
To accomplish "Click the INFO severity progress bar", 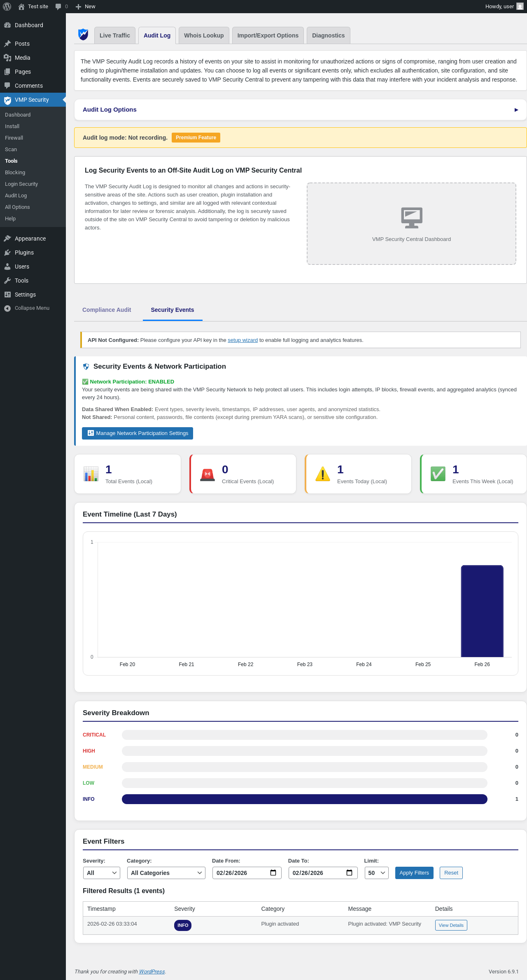I will (305, 799).
